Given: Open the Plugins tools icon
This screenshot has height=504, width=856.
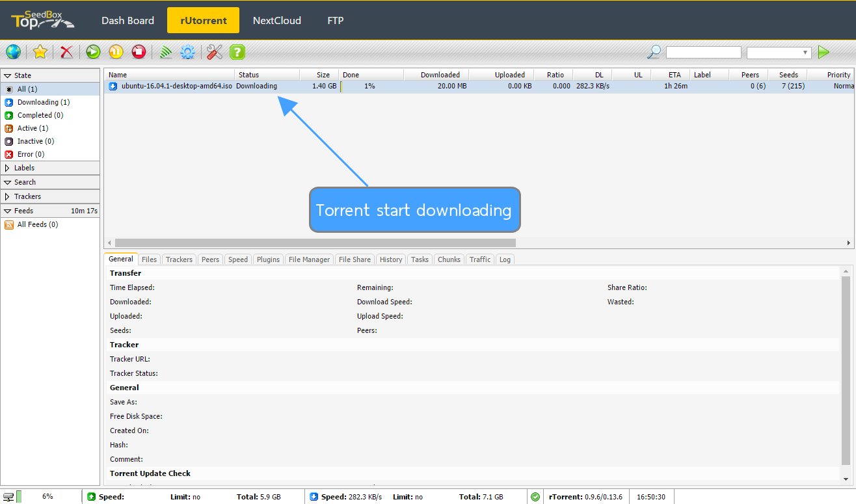Looking at the screenshot, I should point(215,52).
